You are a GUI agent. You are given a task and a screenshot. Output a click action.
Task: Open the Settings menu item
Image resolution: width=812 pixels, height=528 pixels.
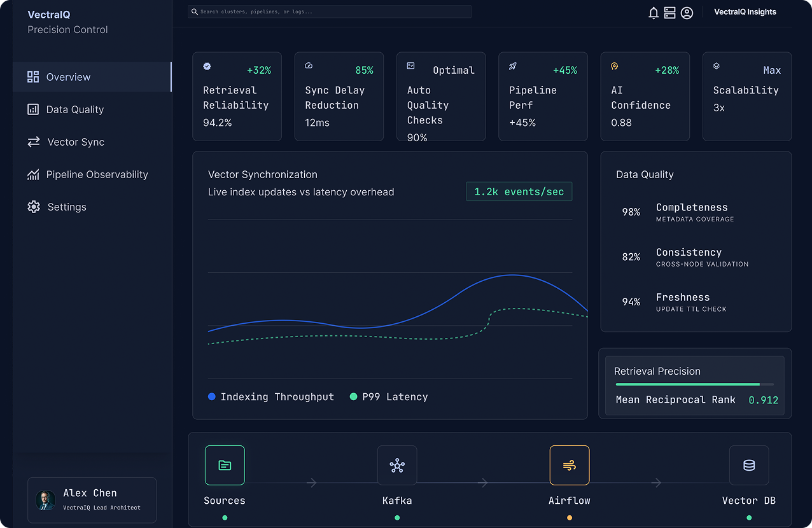[x=92, y=207]
